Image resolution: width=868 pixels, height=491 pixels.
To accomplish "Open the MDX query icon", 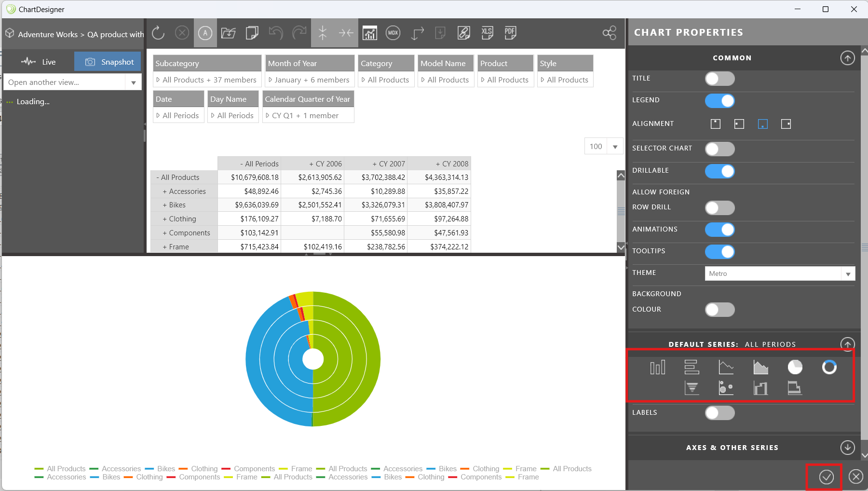I will 393,33.
